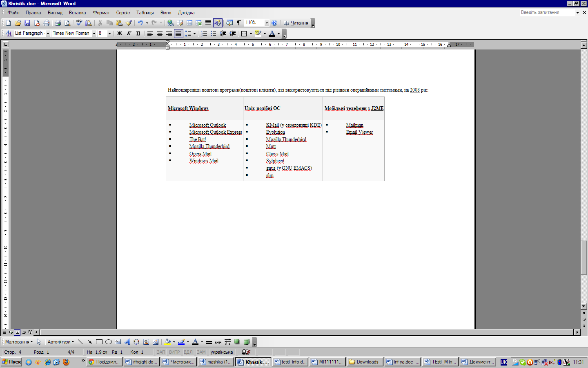Open Zoom 110% dropdown
Viewport: 588px width, 368px height.
(267, 23)
